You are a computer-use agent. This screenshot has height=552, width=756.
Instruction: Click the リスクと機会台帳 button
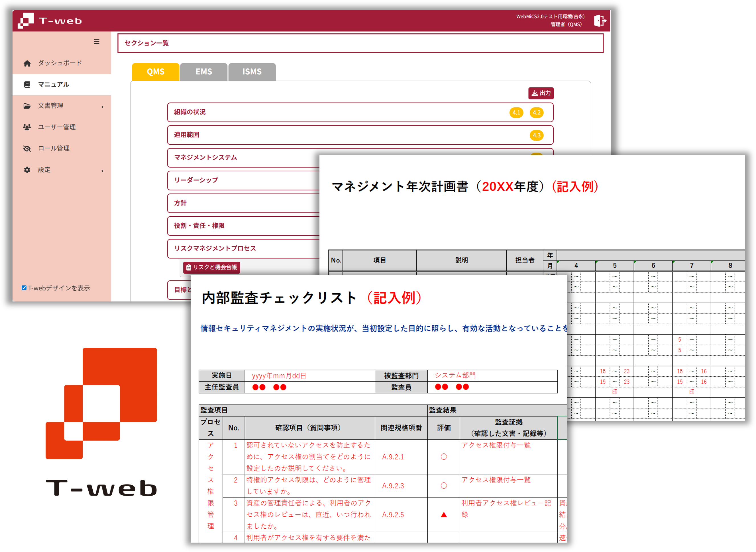[212, 267]
